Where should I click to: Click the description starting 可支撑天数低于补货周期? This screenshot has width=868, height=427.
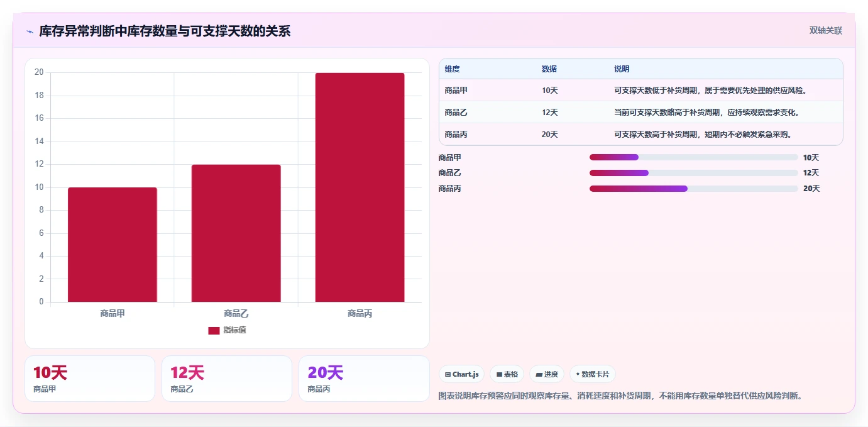710,91
